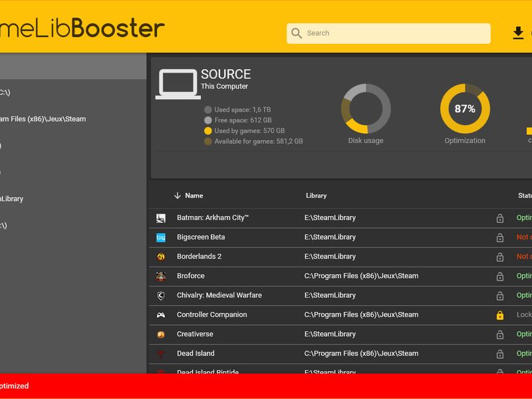Click the magnifying glass search icon
This screenshot has height=399, width=532.
coord(296,33)
